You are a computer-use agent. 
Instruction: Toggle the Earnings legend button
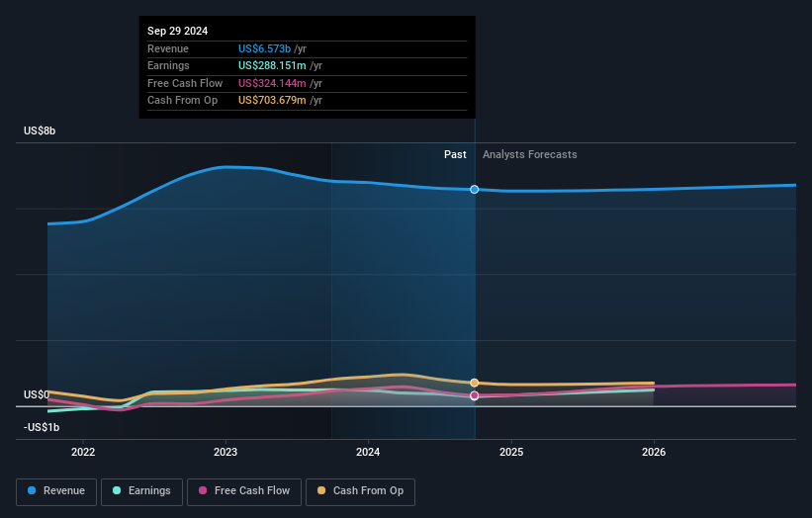(141, 491)
